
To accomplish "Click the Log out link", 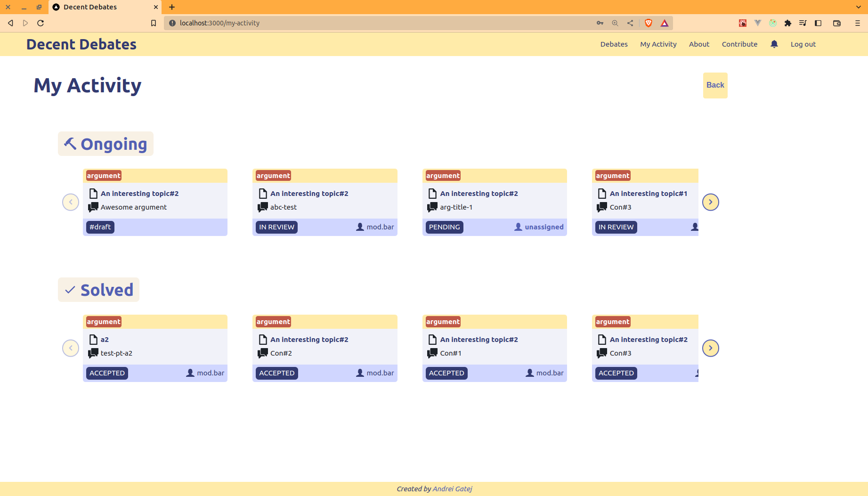I will (803, 44).
